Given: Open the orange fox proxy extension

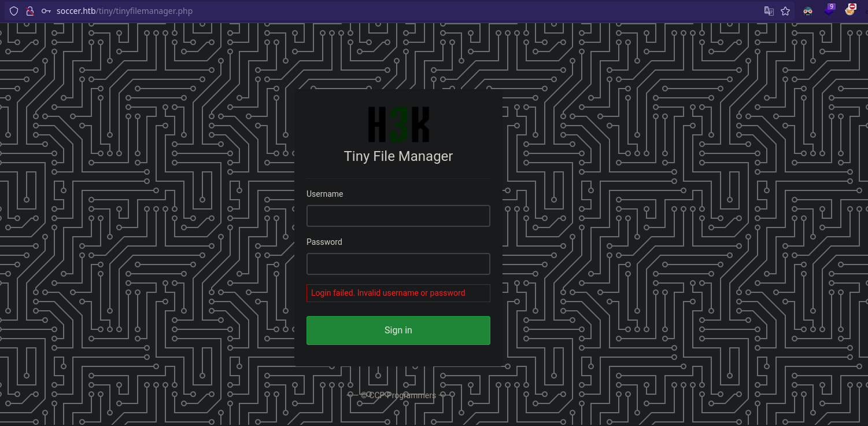Looking at the screenshot, I should tap(850, 10).
